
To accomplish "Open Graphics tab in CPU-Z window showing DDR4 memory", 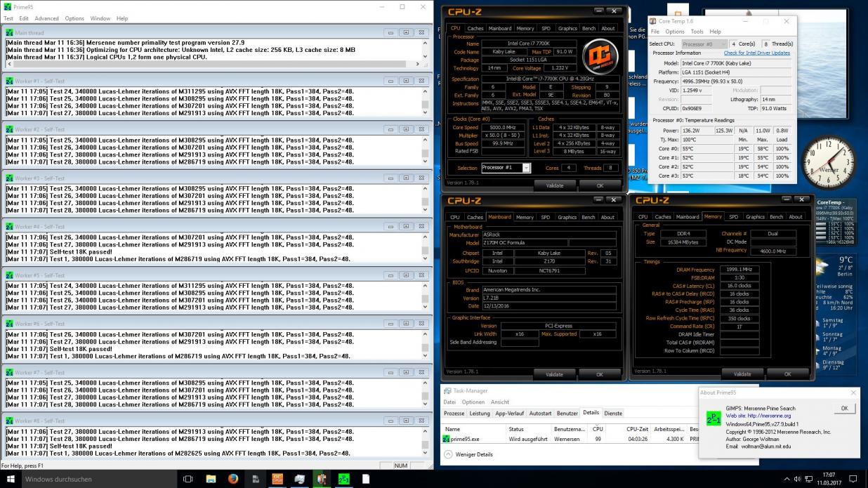I will (755, 217).
